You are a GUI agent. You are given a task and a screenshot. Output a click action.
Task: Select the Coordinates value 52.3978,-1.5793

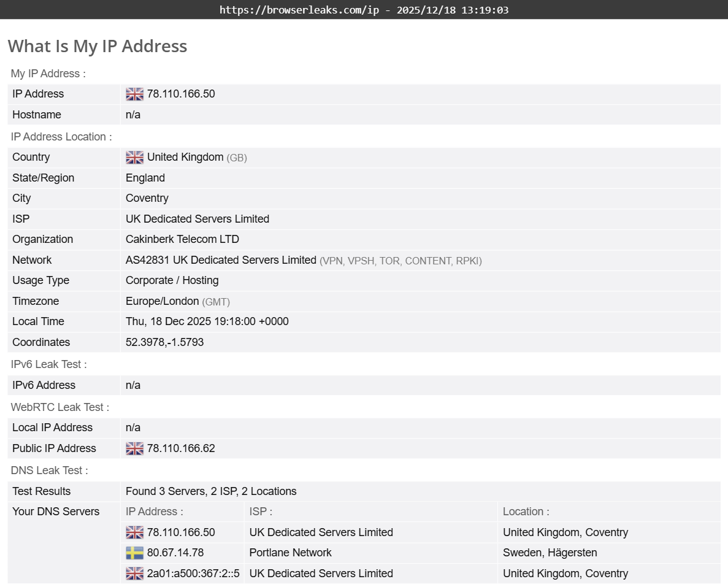point(164,342)
